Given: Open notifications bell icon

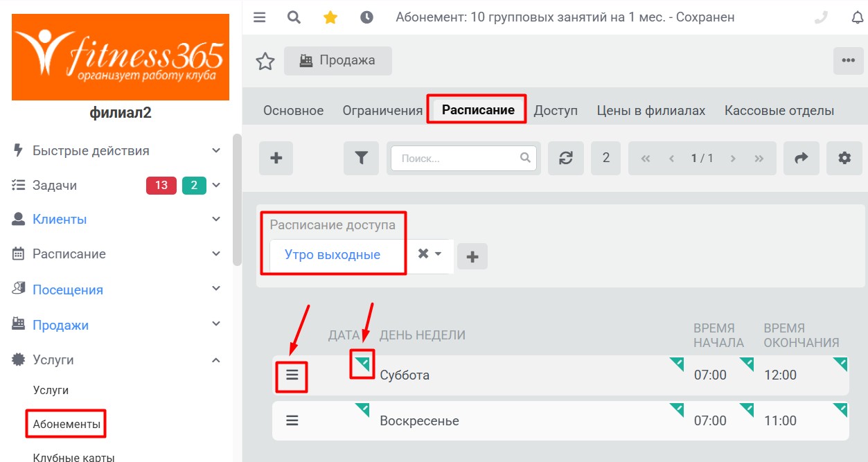Looking at the screenshot, I should (x=857, y=17).
